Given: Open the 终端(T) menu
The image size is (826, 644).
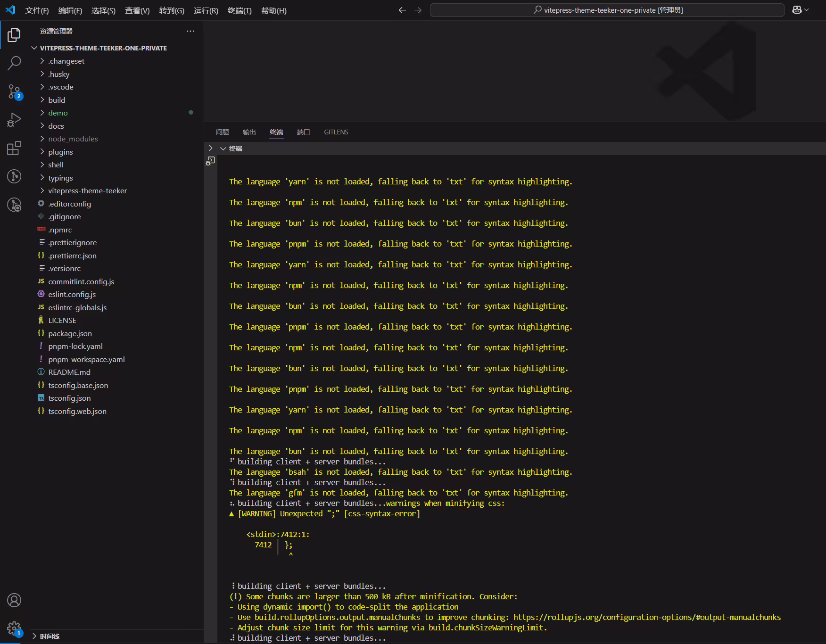Looking at the screenshot, I should click(x=240, y=10).
